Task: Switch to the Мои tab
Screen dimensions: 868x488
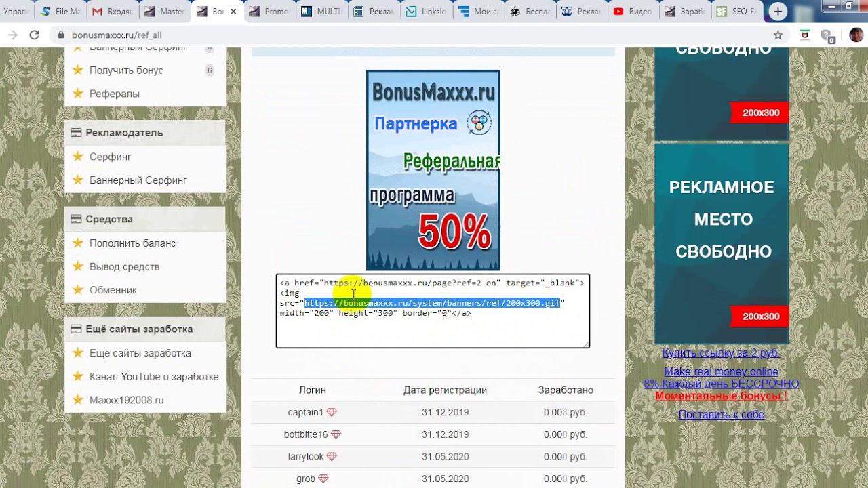Action: click(478, 12)
